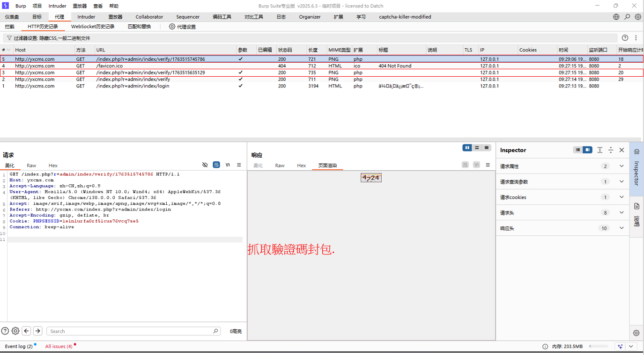Open the WebSocket历史记录 sub-tab
Viewport: 644px width, 355px height.
pyautogui.click(x=93, y=27)
